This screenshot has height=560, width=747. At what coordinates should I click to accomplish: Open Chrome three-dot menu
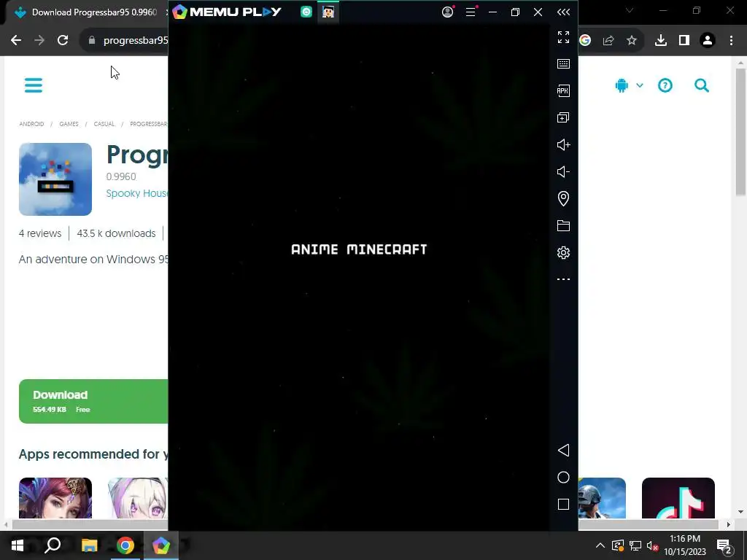tap(731, 41)
